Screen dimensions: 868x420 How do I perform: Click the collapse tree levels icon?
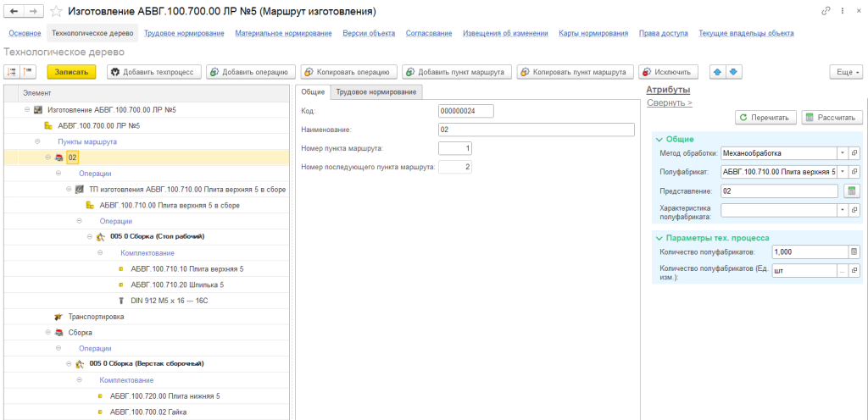(29, 72)
